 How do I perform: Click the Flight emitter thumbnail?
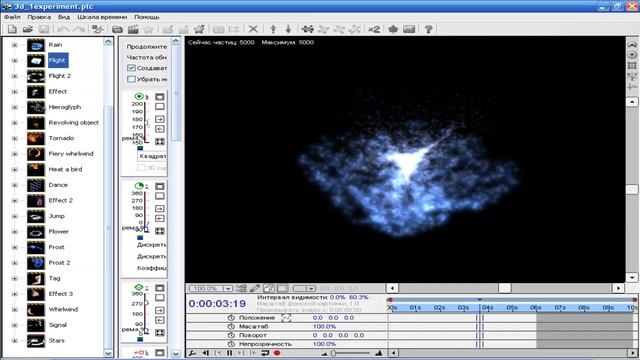point(36,60)
